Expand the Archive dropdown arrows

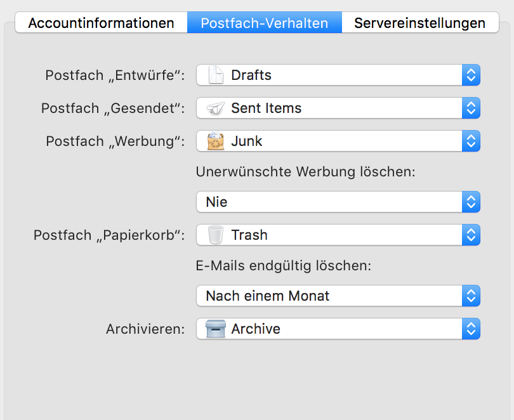(x=471, y=329)
